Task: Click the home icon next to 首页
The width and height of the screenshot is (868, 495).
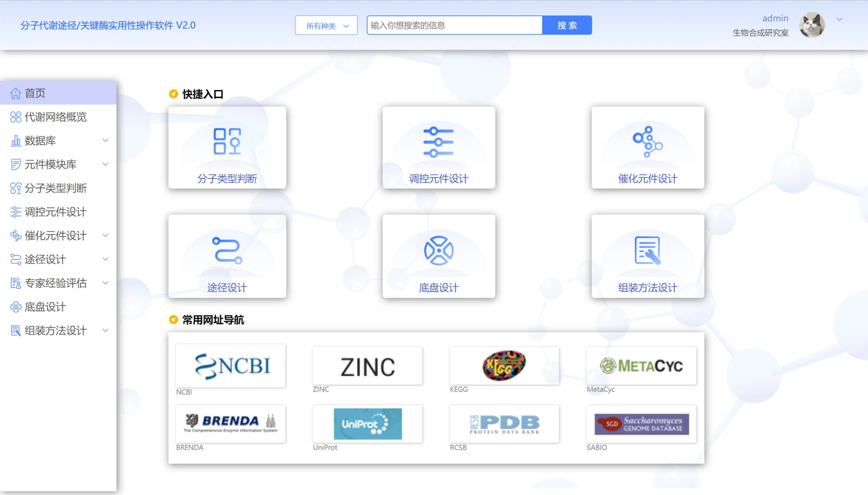Action: (x=16, y=93)
